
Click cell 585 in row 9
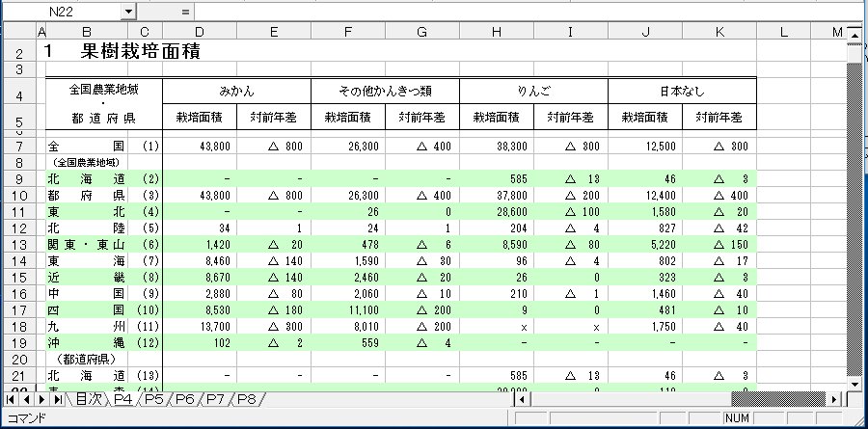pyautogui.click(x=497, y=178)
